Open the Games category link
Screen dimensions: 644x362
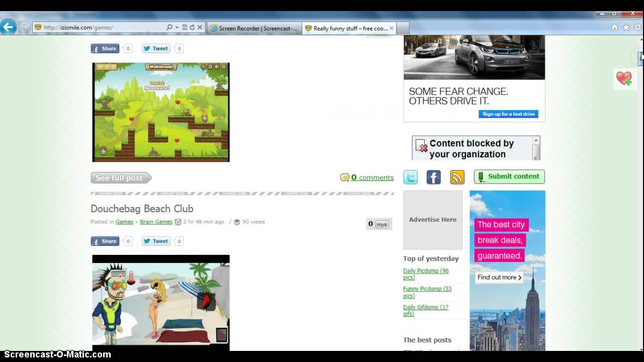point(124,222)
